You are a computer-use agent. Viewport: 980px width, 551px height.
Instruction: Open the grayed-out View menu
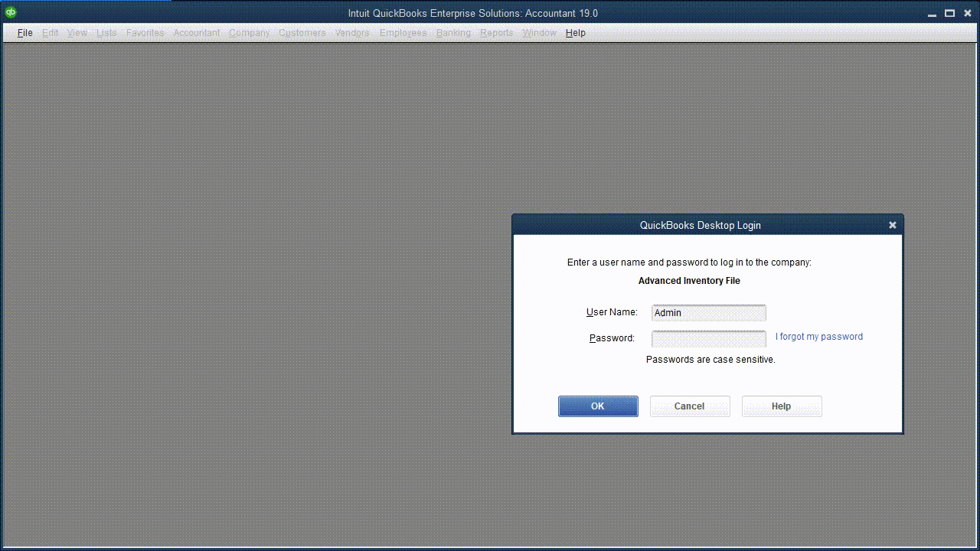click(77, 33)
